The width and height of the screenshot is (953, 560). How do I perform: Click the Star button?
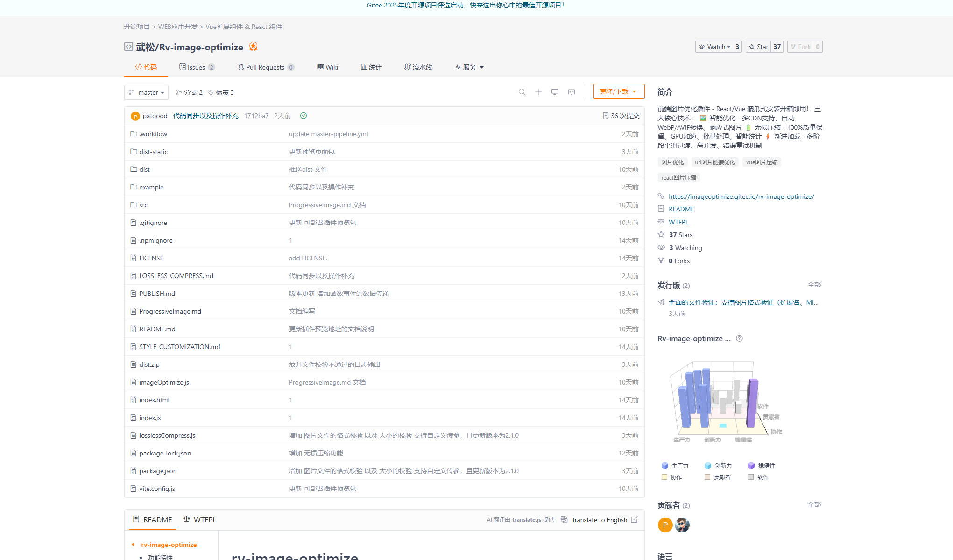point(758,47)
